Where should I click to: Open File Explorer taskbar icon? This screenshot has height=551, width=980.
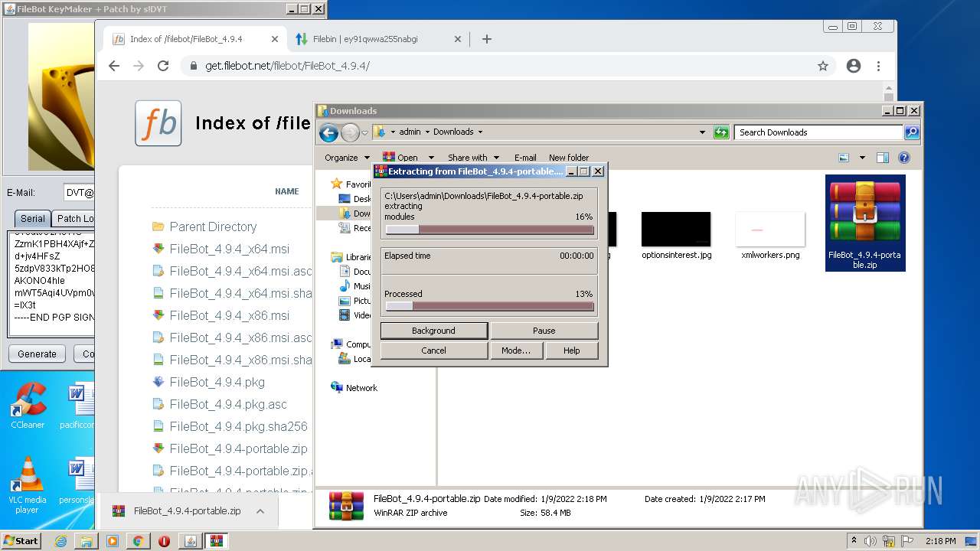(x=87, y=541)
